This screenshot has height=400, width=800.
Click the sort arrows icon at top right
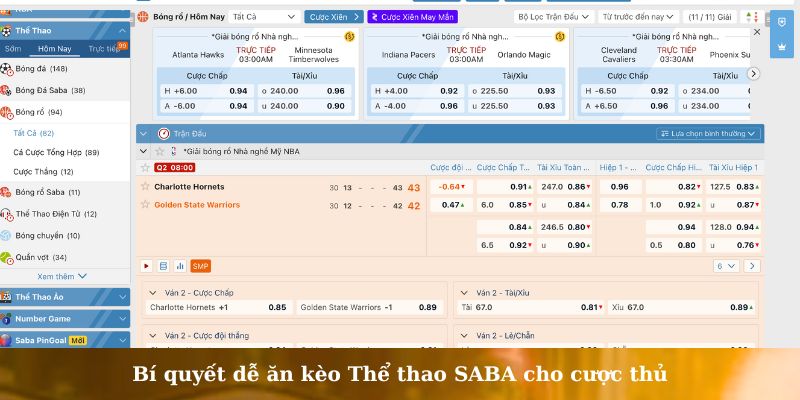point(753,17)
